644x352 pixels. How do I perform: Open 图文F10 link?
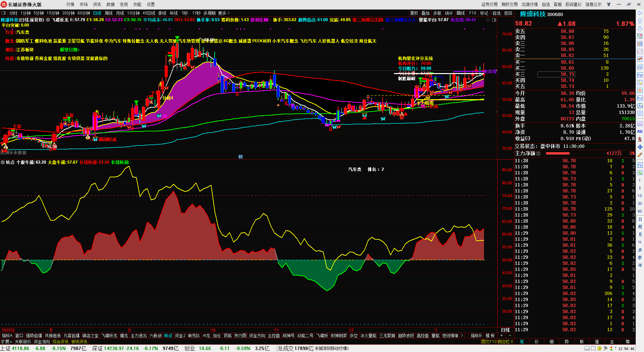pyautogui.click(x=489, y=342)
